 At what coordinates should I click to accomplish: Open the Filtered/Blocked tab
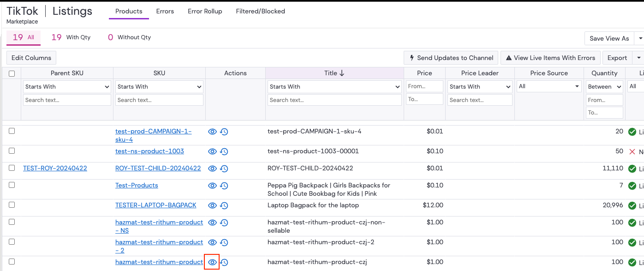[260, 11]
